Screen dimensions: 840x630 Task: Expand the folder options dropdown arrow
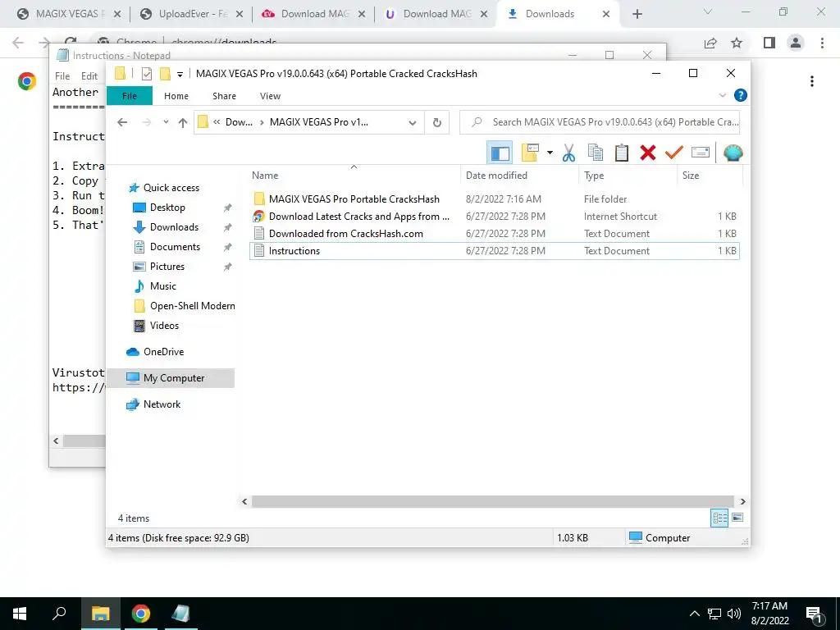click(550, 153)
